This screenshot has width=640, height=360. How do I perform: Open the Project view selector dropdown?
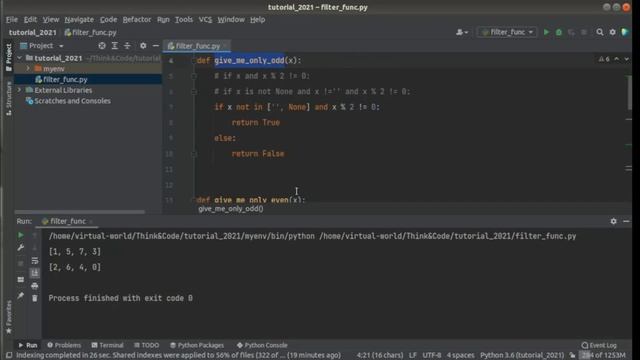(x=42, y=46)
